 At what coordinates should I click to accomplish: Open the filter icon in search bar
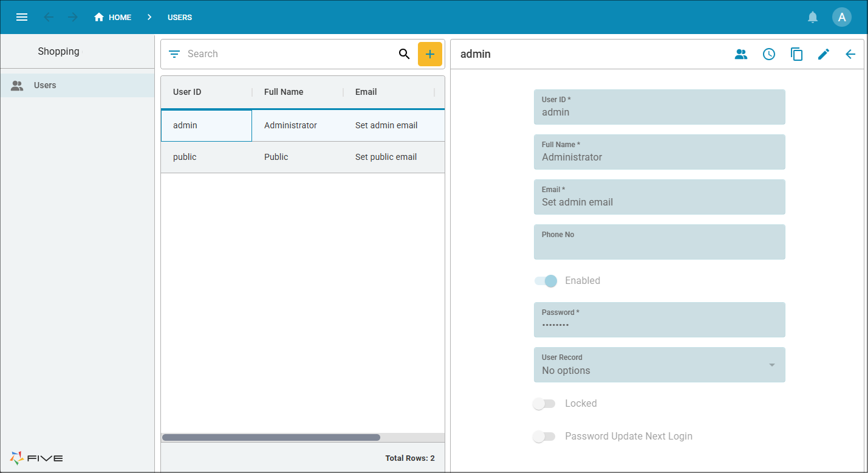174,54
